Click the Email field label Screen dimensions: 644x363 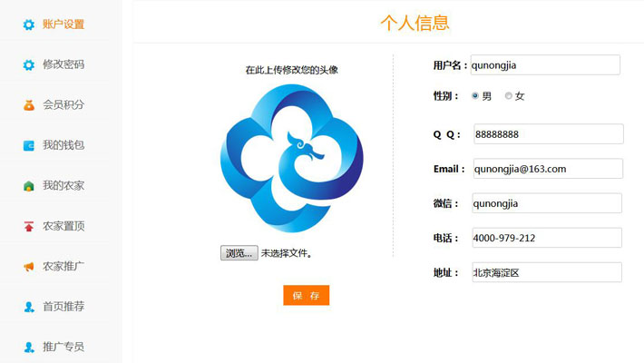[x=449, y=169]
